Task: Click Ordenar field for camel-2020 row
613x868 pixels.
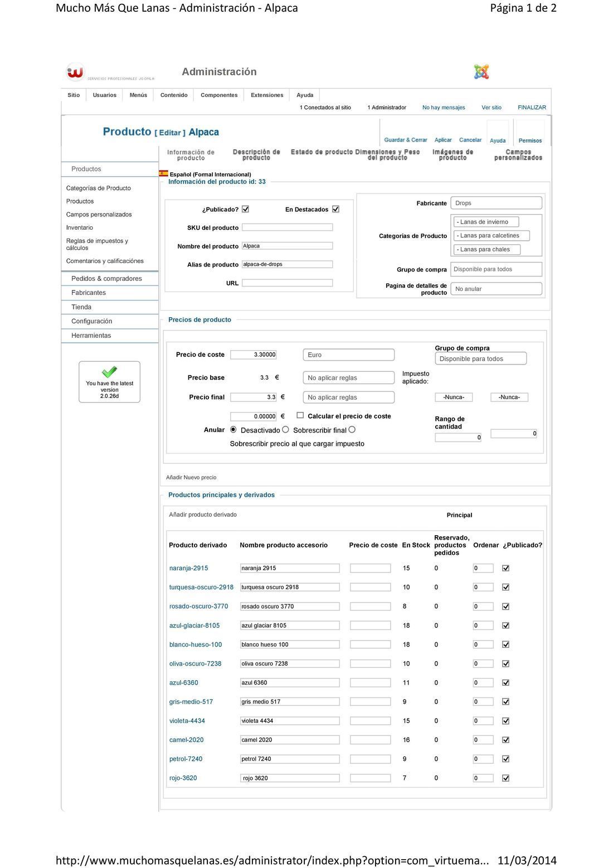Action: [483, 740]
